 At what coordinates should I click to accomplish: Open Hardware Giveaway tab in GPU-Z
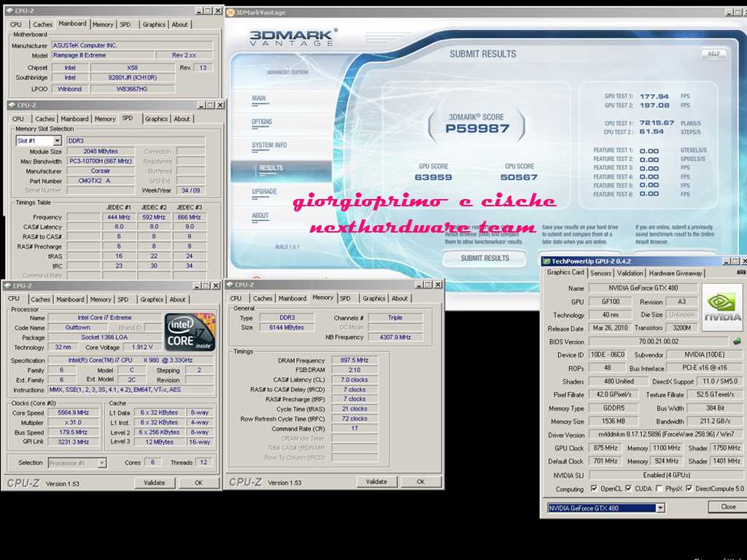point(675,273)
